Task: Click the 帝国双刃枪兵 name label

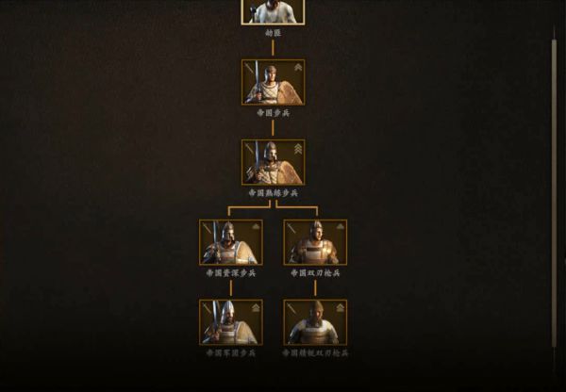Action: pos(315,273)
